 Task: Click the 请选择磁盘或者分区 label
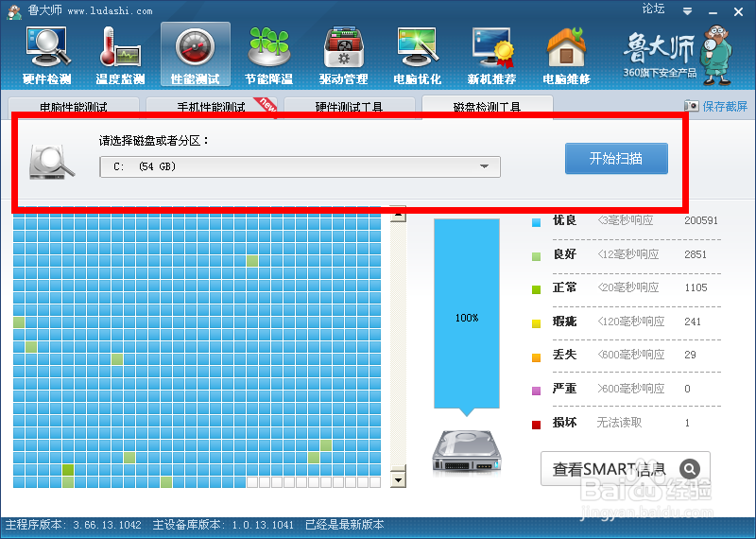154,141
